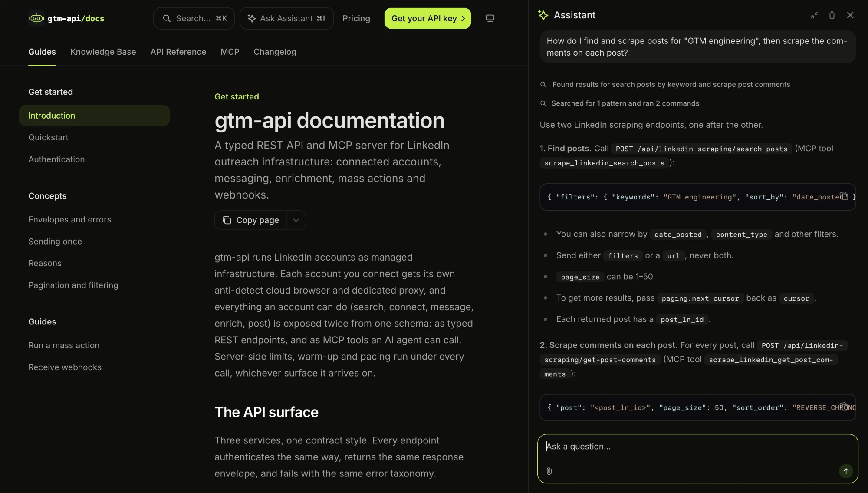This screenshot has height=493, width=868.
Task: Click the Get started heading label
Action: (237, 96)
